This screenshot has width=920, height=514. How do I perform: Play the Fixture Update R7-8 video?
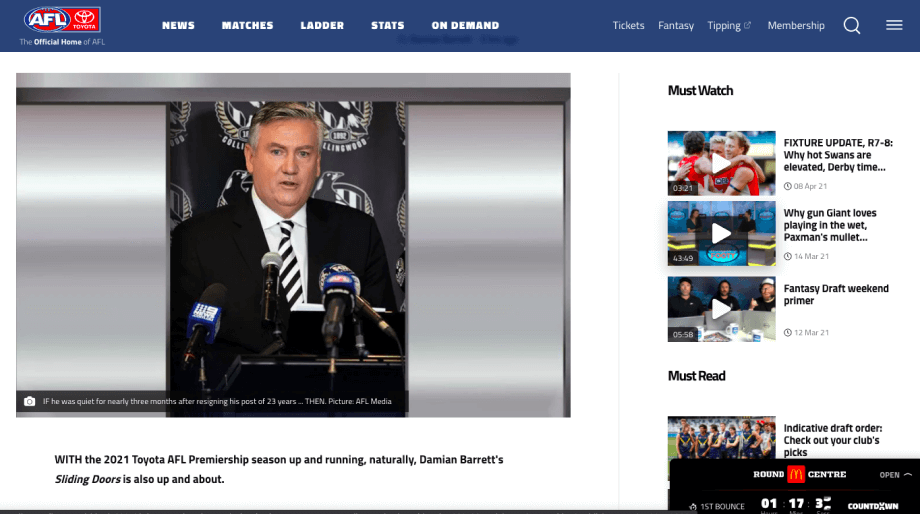point(721,163)
